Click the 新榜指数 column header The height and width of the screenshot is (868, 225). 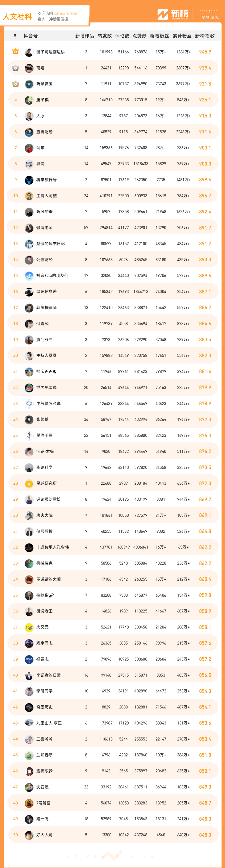coord(205,36)
